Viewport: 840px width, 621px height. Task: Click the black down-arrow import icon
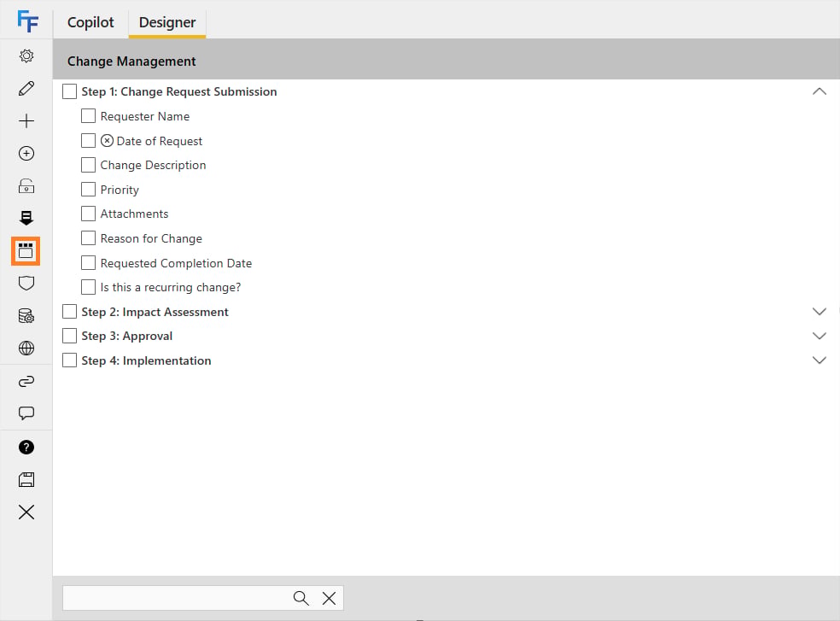pyautogui.click(x=26, y=218)
